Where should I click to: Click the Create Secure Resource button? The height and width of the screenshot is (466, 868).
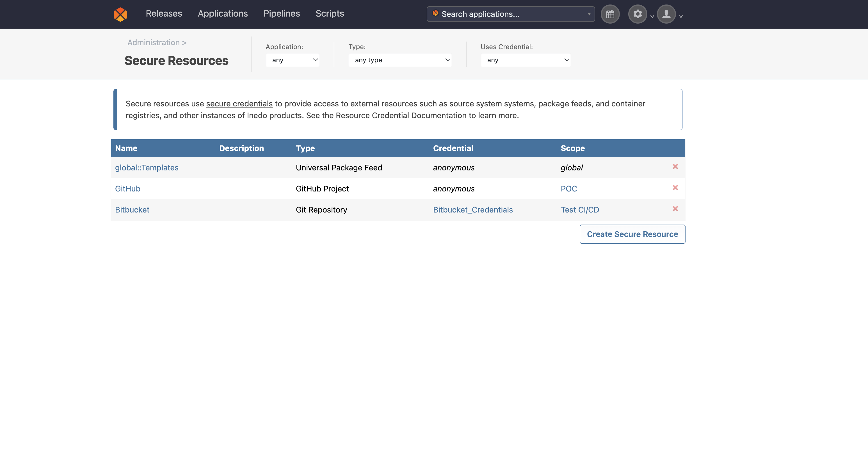[632, 234]
